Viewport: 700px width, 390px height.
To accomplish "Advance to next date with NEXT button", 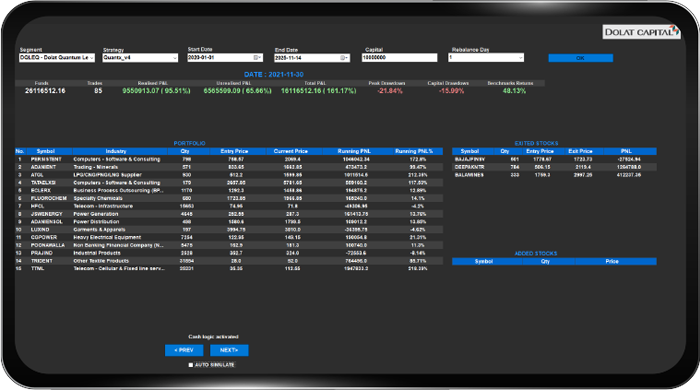I will point(229,350).
